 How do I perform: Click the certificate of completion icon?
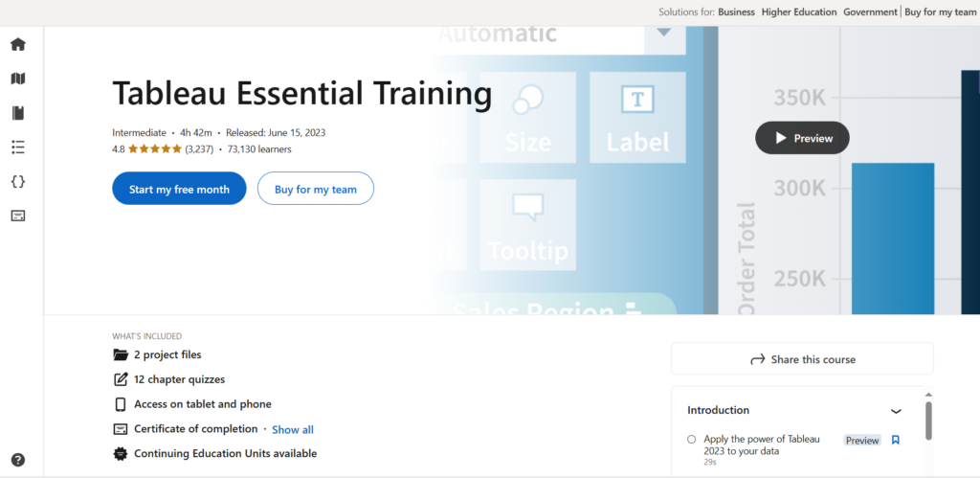tap(121, 429)
